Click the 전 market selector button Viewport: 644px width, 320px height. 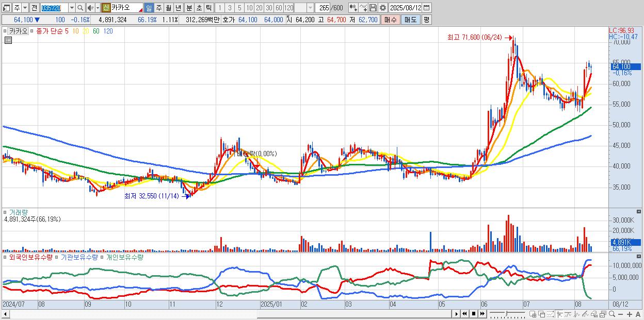(x=34, y=8)
